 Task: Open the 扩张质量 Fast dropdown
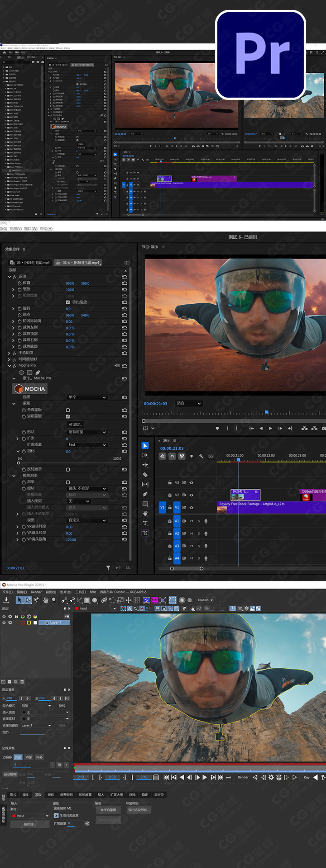pyautogui.click(x=87, y=445)
